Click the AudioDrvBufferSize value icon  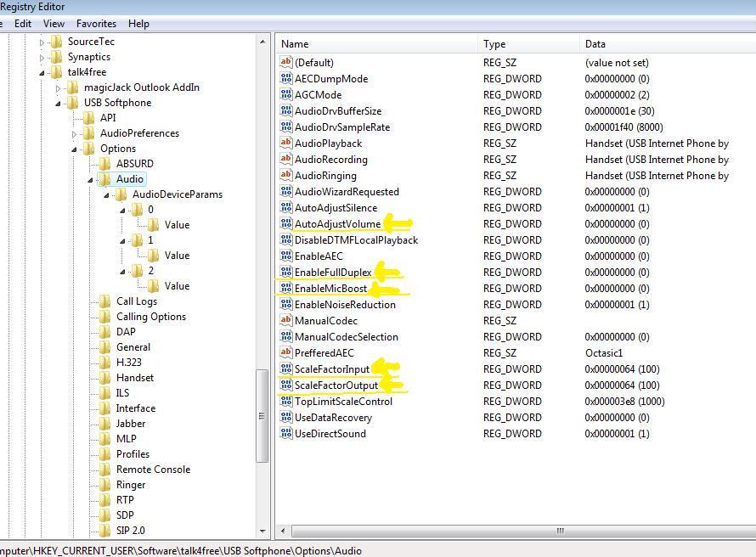286,110
